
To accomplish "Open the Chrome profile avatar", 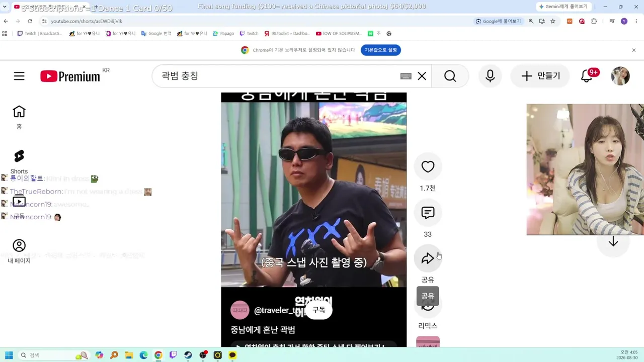I will (624, 21).
